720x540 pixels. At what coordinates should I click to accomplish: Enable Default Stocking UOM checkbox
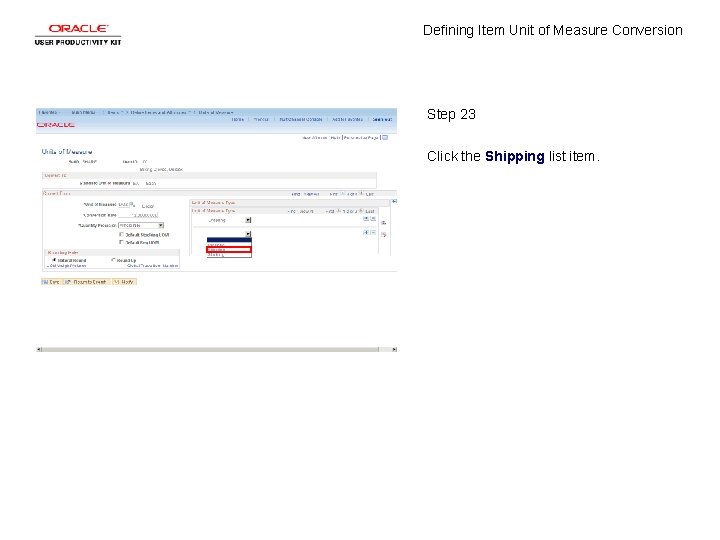(x=121, y=234)
